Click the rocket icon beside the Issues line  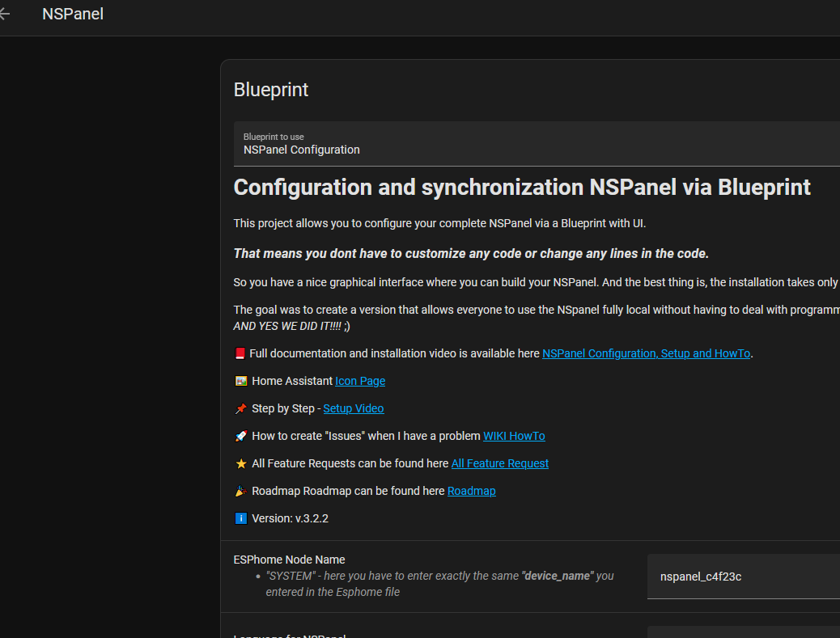coord(240,435)
